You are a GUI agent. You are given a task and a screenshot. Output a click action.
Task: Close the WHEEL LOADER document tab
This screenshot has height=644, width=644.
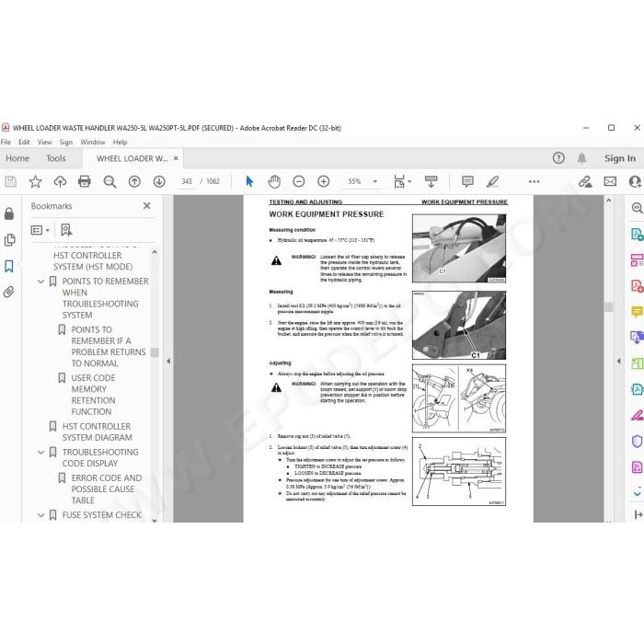(x=176, y=158)
